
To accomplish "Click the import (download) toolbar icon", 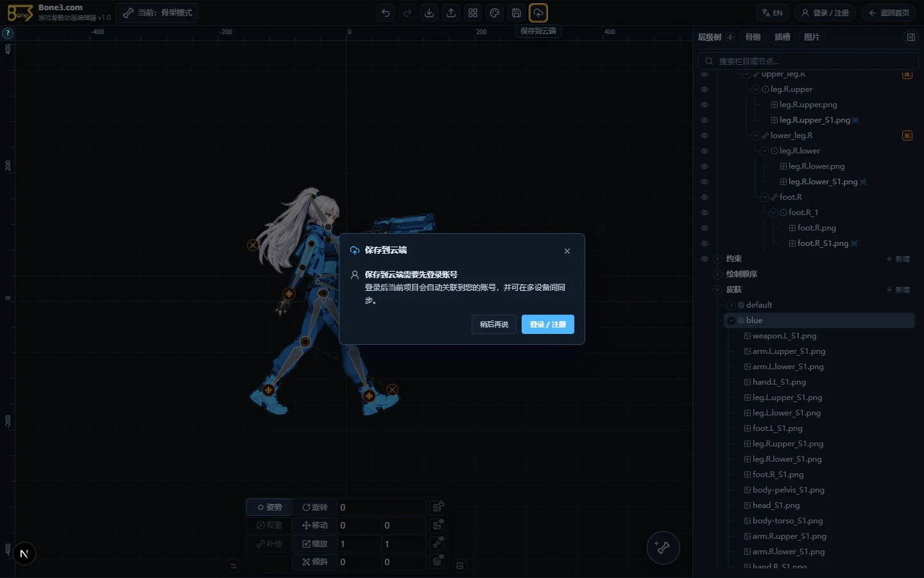I will (429, 13).
